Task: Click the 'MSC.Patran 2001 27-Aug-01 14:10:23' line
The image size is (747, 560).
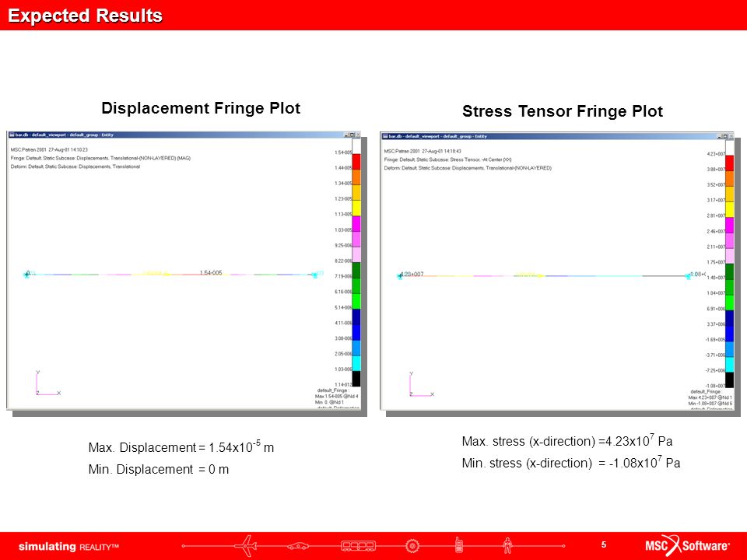Action: click(49, 149)
